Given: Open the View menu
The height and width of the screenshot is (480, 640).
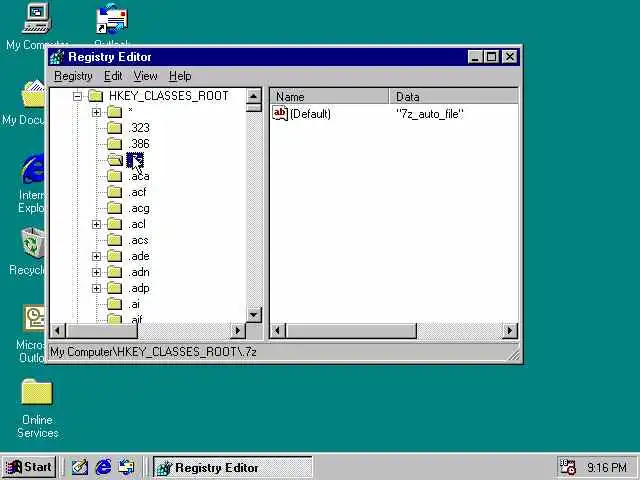Looking at the screenshot, I should 145,76.
